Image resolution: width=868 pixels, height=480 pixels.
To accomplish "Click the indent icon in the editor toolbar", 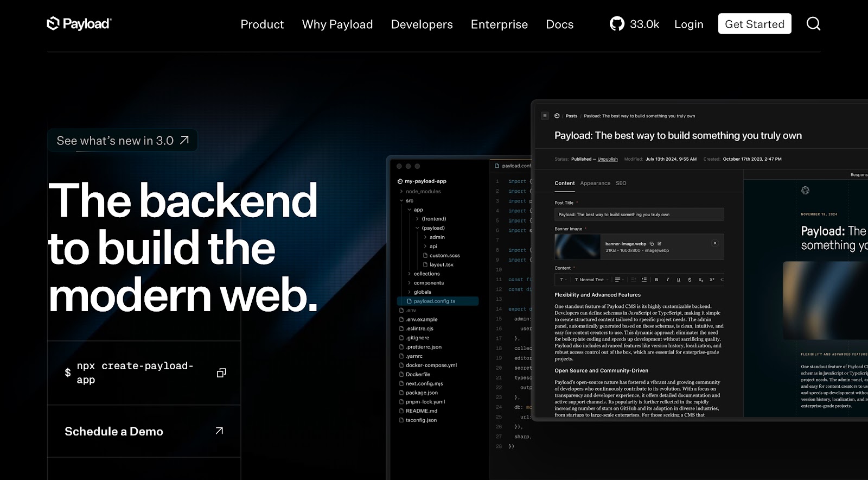I will pyautogui.click(x=644, y=280).
